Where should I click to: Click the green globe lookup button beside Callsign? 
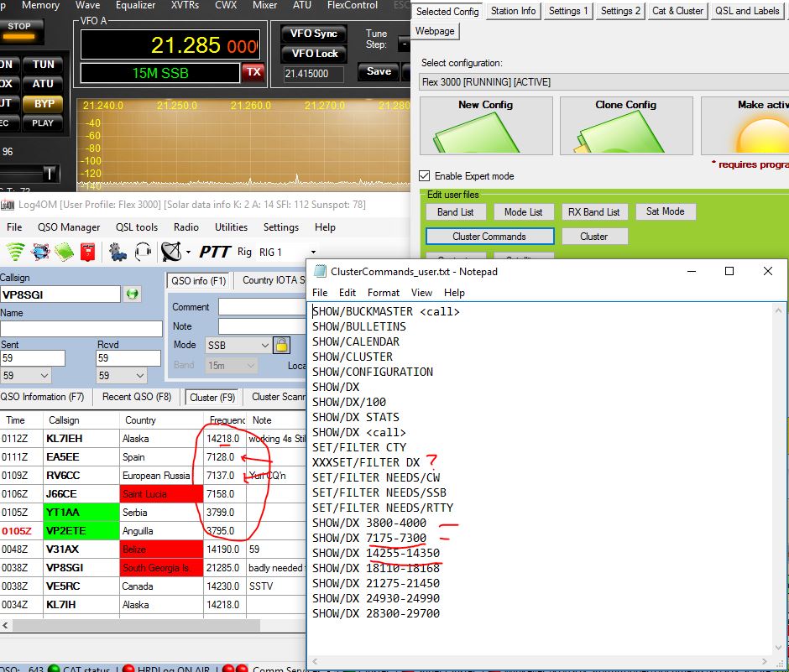[x=133, y=294]
